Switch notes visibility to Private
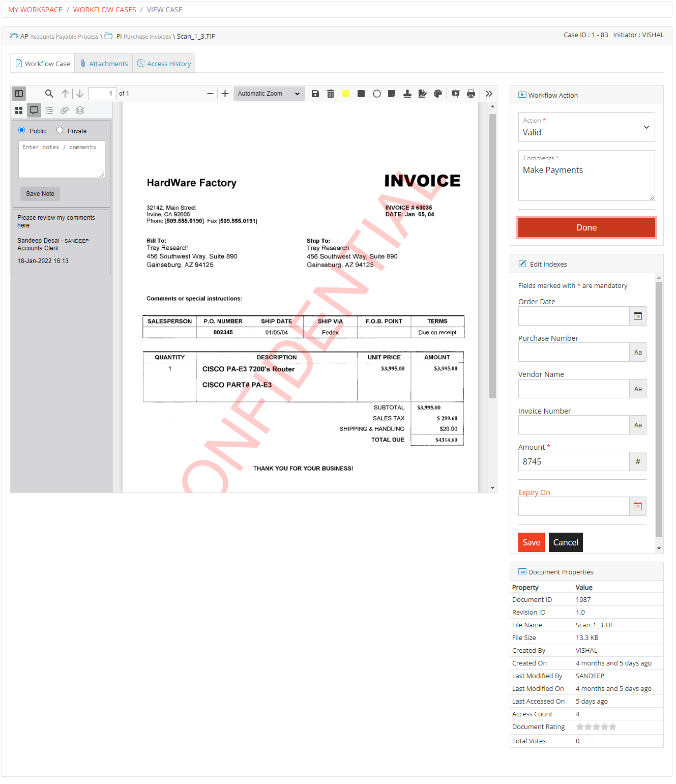The width and height of the screenshot is (676, 784). 60,130
